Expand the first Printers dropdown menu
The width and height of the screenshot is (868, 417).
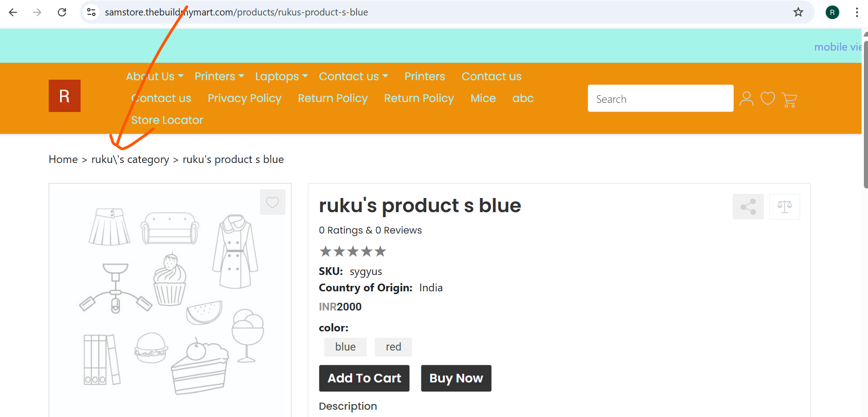click(220, 76)
